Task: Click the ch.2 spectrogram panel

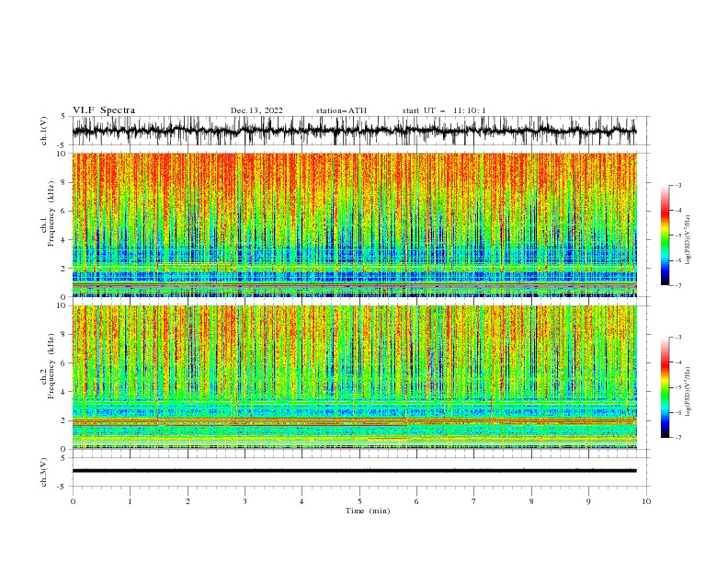Action: click(354, 377)
